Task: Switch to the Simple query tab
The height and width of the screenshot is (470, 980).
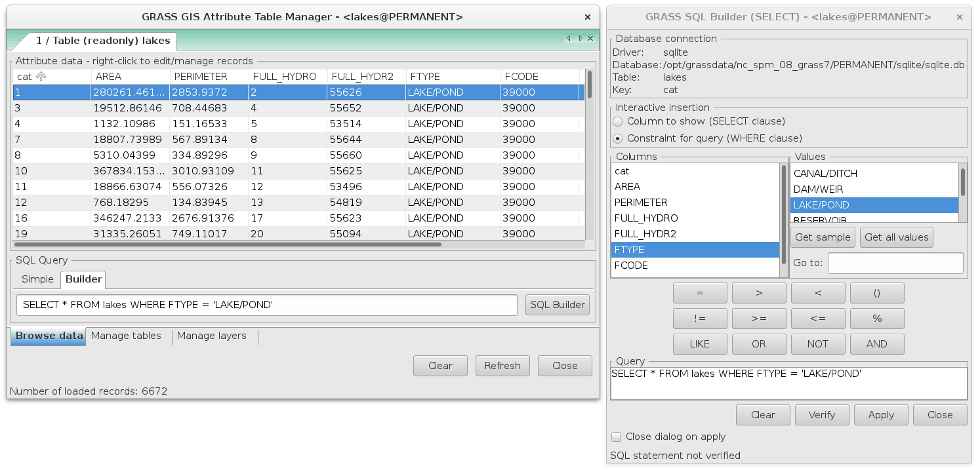Action: pos(37,279)
